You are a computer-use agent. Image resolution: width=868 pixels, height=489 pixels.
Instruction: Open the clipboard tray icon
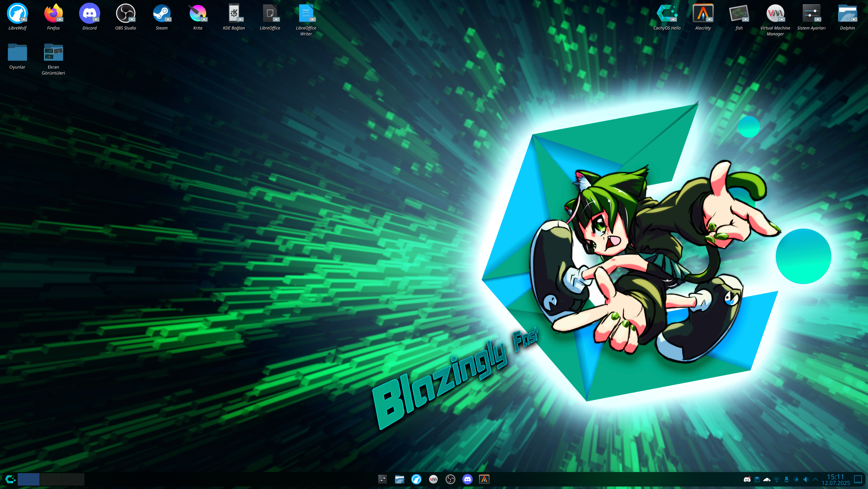[x=757, y=479]
